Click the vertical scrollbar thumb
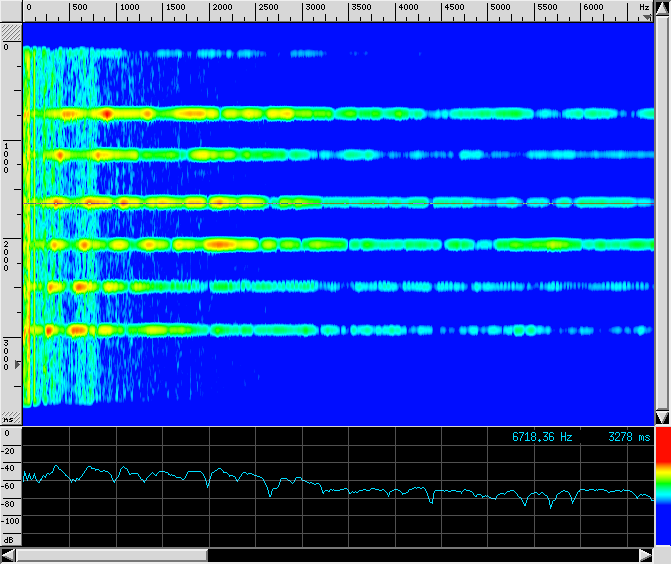Image resolution: width=671 pixels, height=564 pixels. 661,200
